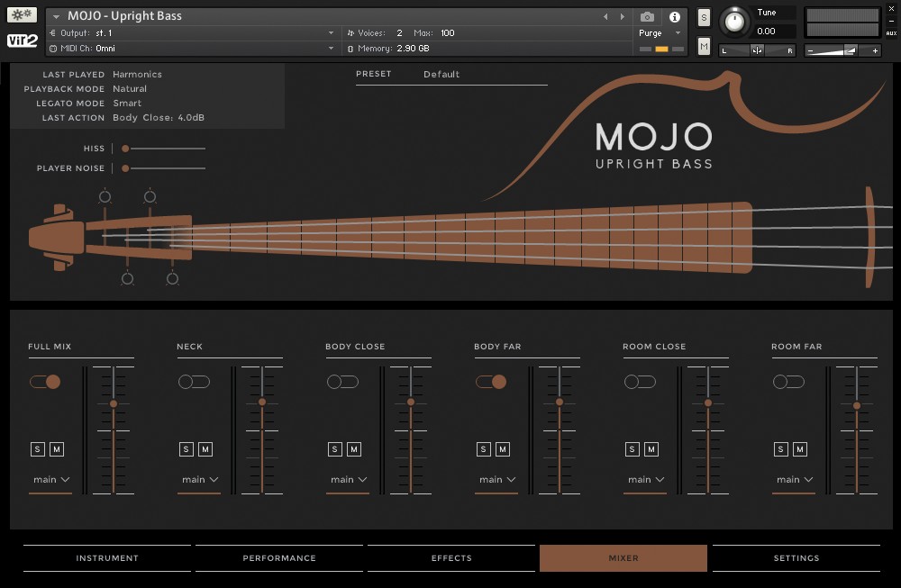The height and width of the screenshot is (588, 901).
Task: Solo the instrument with the header S button
Action: (x=704, y=18)
